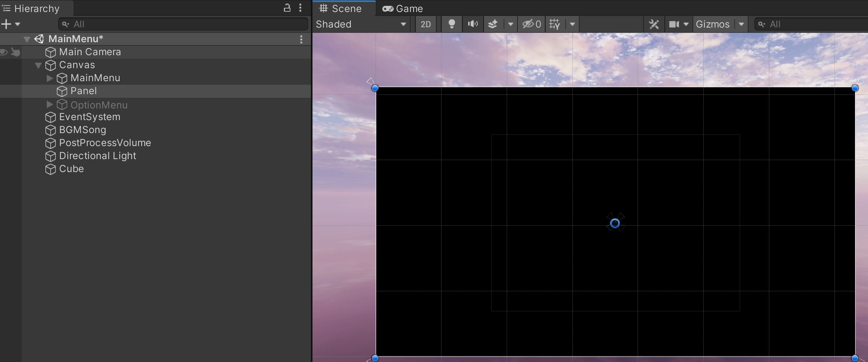Click the Canvas cube icon

[51, 65]
